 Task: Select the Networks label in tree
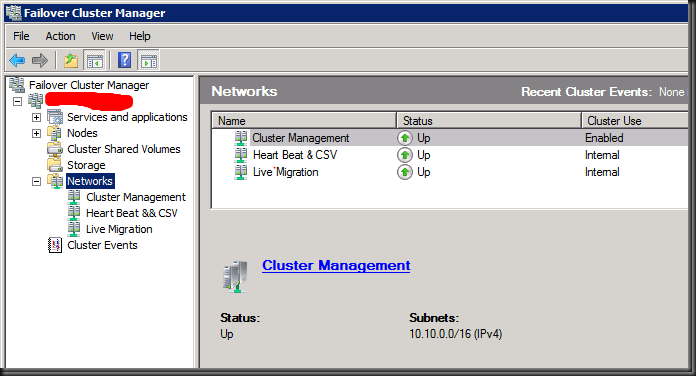coord(90,181)
